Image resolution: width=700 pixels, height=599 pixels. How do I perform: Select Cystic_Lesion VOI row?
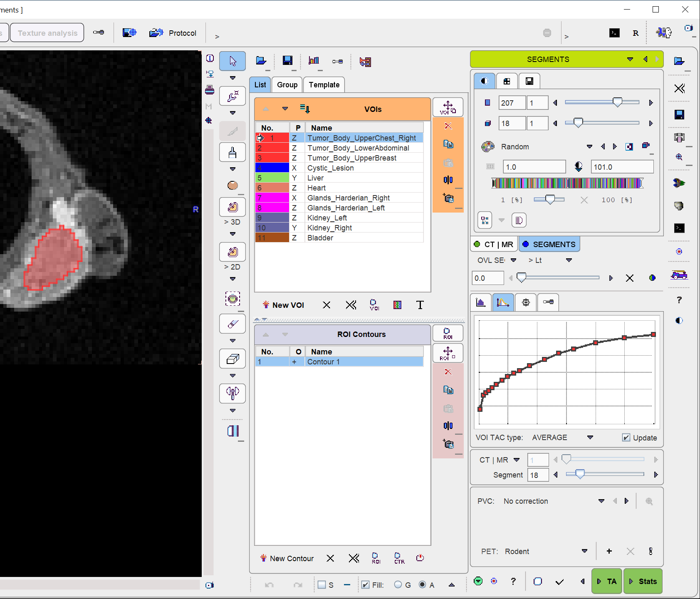[x=339, y=168]
